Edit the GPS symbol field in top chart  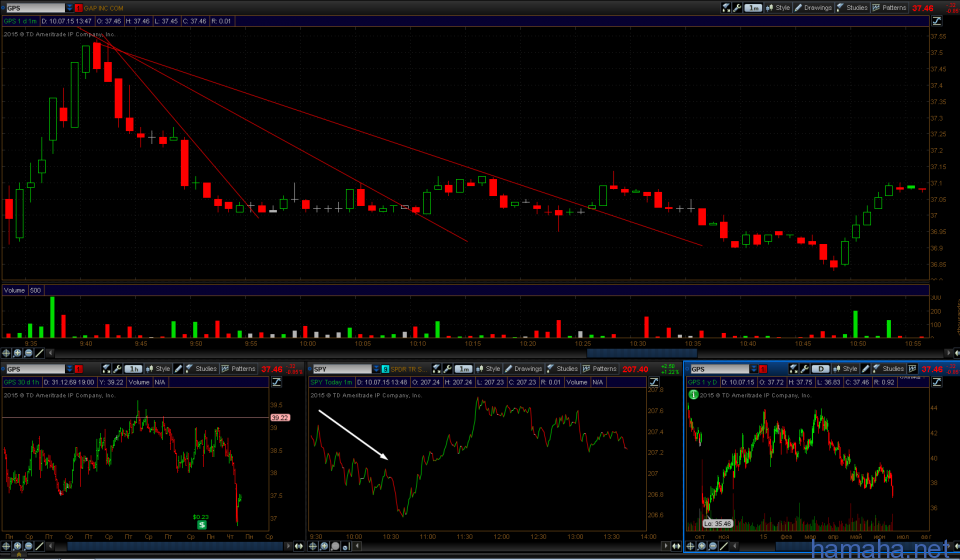point(35,8)
